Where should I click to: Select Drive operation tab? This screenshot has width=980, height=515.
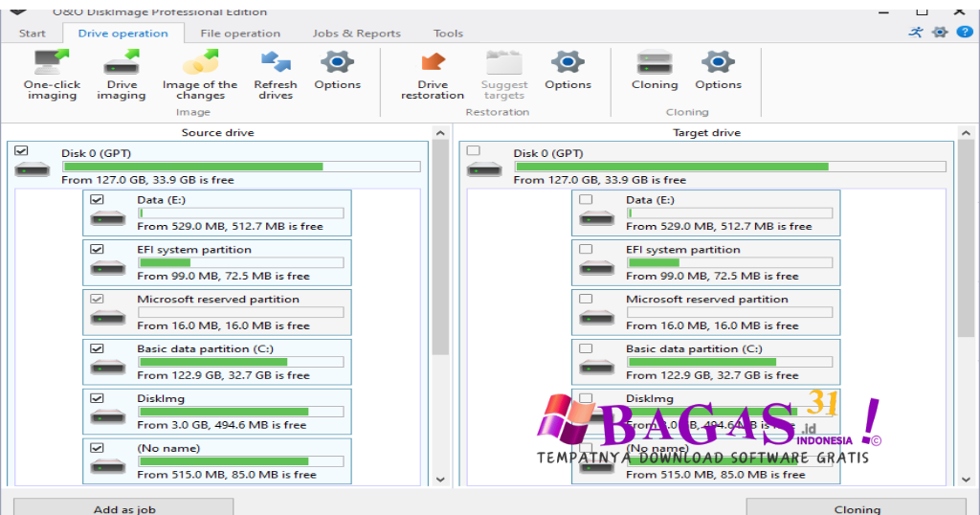click(x=122, y=34)
